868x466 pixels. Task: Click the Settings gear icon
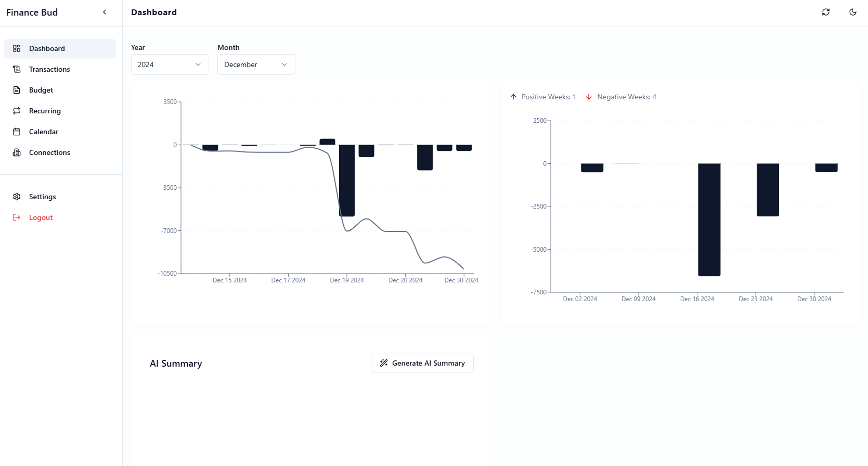[x=17, y=197]
